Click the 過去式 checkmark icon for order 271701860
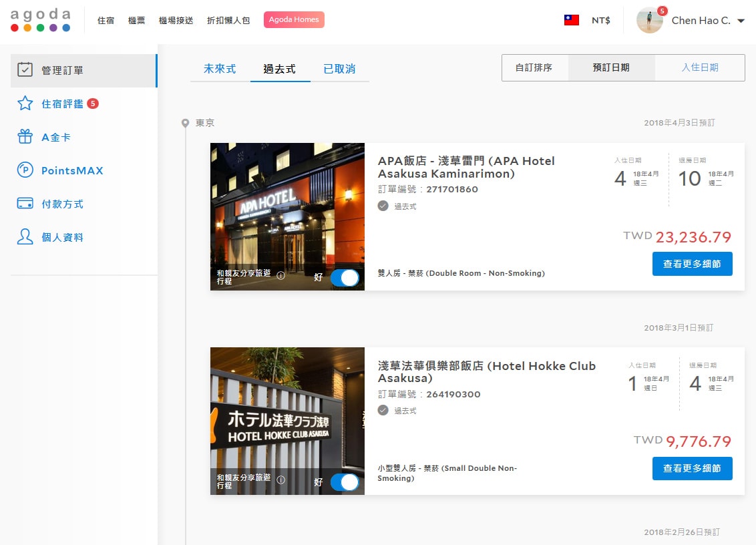 [383, 206]
